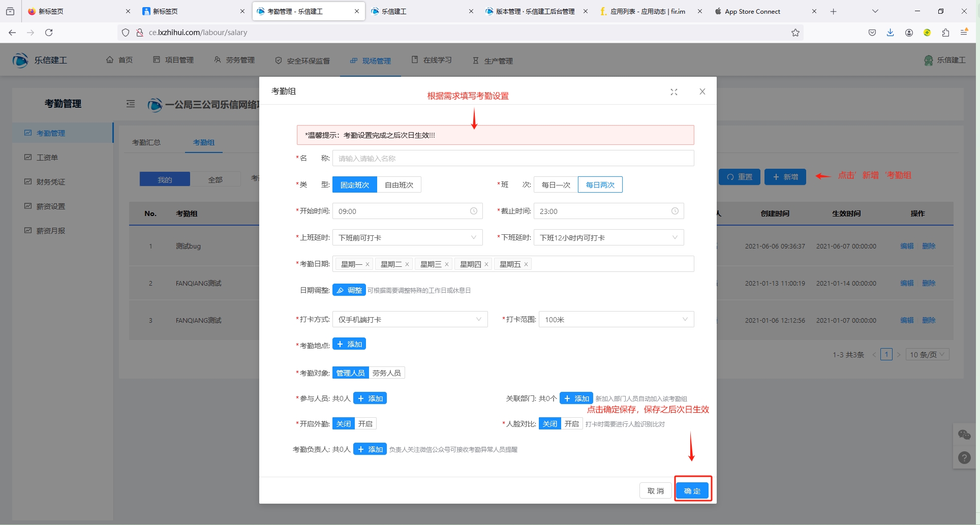The width and height of the screenshot is (980, 525).
Task: Click the fullscreen expand icon in dialog header
Action: (x=673, y=92)
